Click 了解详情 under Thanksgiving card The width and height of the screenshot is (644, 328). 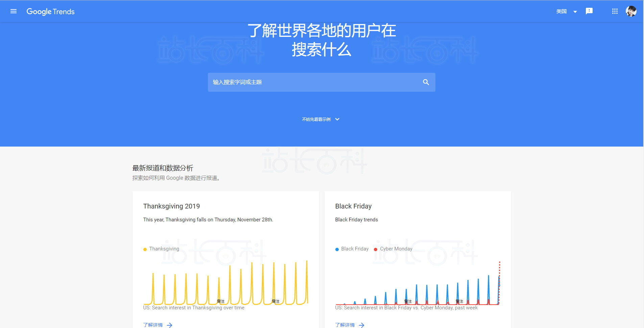click(153, 325)
